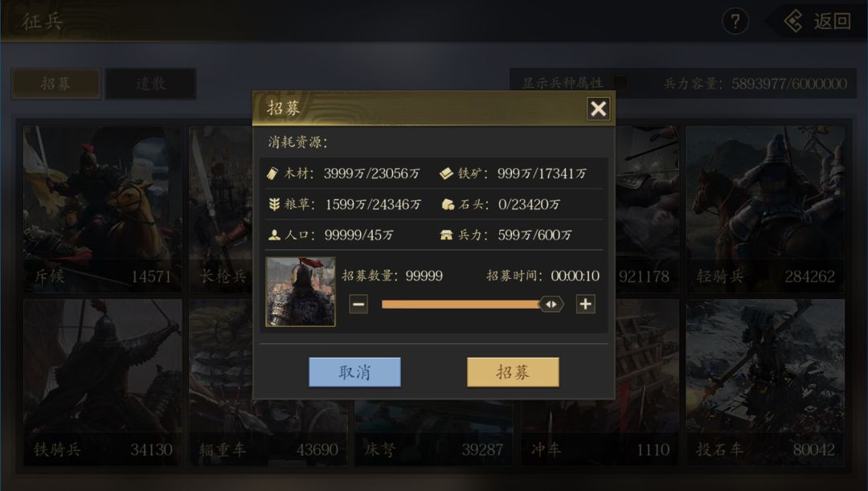Screen dimensions: 868x491
Task: Switch to the 遣散 tab
Action: point(150,84)
